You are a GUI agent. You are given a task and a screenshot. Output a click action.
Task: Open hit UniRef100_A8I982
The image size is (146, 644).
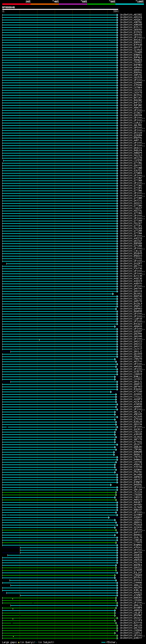[131, 15]
